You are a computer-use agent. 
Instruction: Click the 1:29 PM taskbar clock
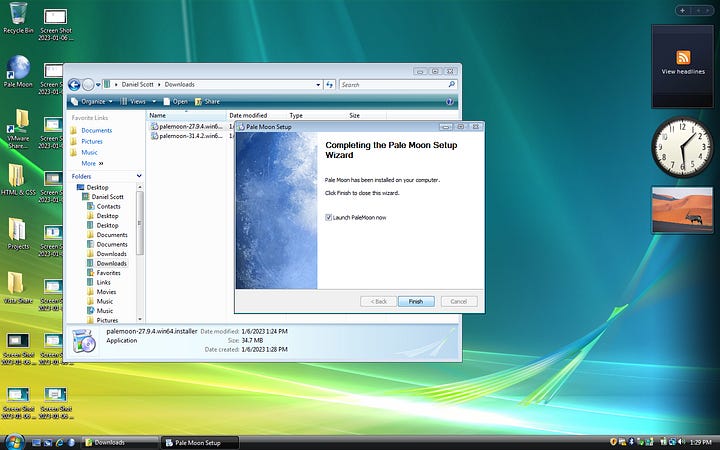[x=700, y=442]
